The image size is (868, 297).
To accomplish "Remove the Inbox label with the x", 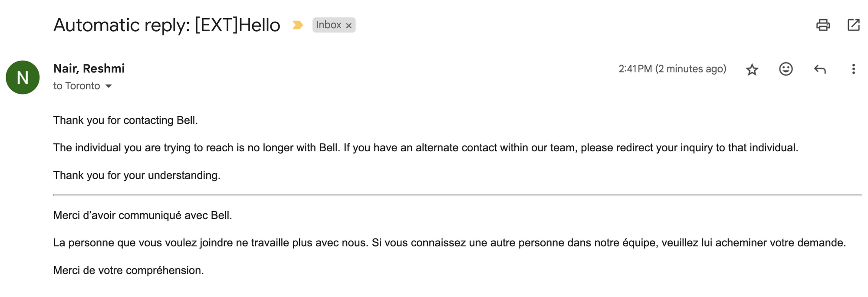I will point(349,26).
